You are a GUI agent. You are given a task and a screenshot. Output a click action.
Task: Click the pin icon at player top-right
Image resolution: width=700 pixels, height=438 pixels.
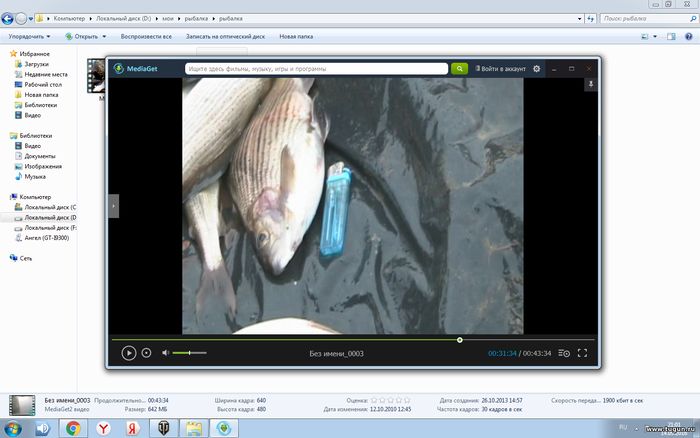click(591, 84)
